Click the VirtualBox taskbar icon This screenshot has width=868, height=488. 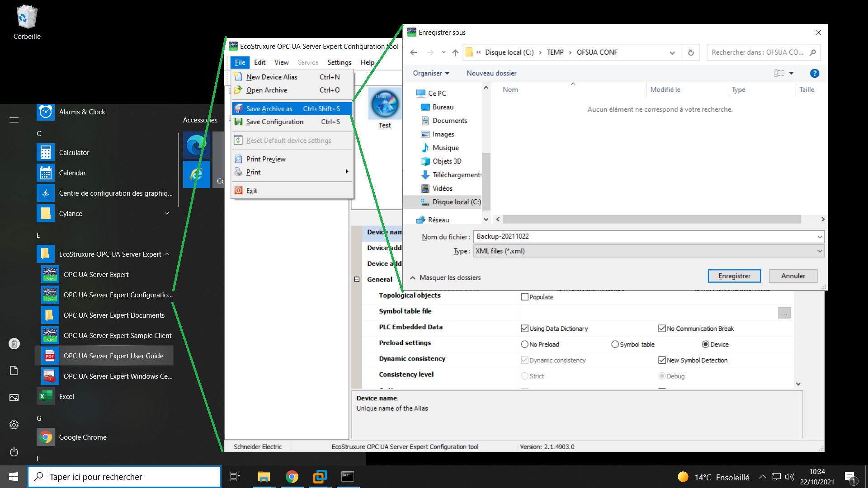320,477
